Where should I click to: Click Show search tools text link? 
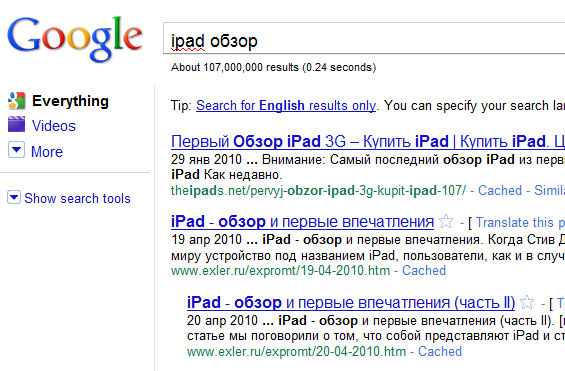tap(77, 198)
